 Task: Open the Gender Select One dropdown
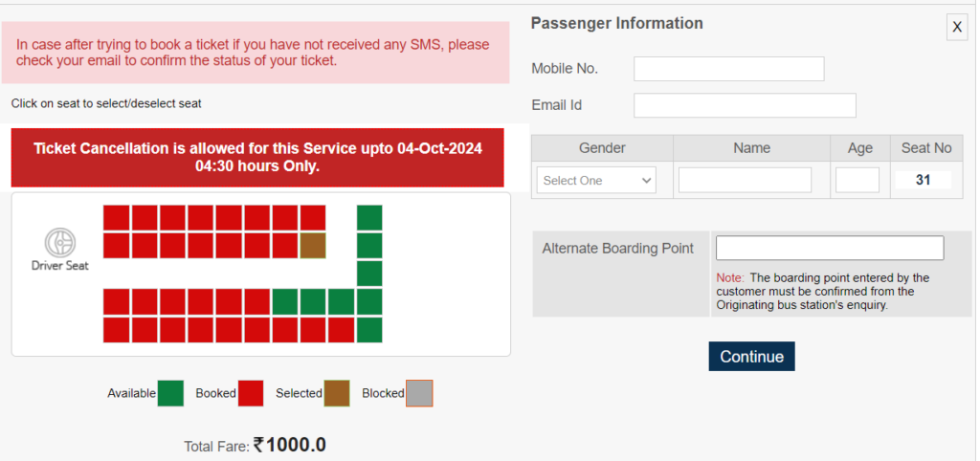(596, 180)
